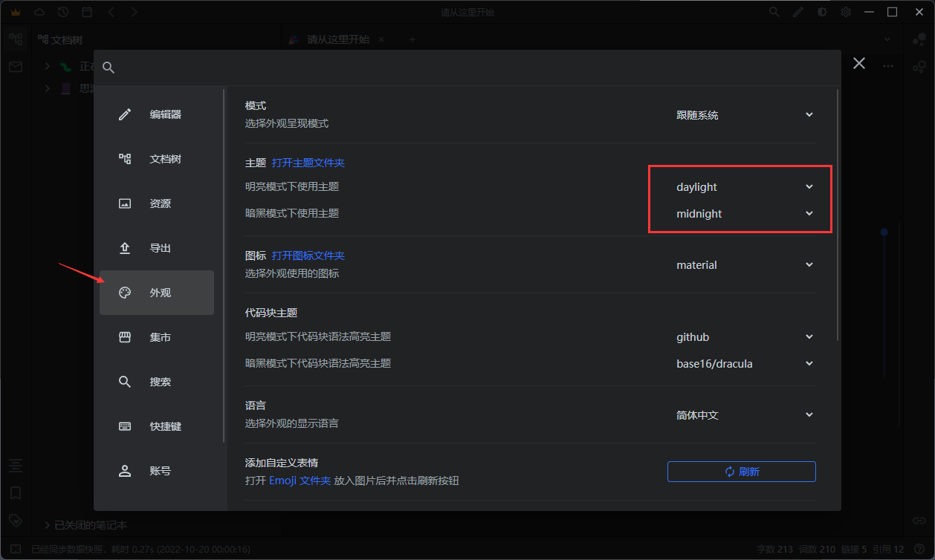Expand the second notebook in document tree
The height and width of the screenshot is (560, 935).
click(x=48, y=88)
